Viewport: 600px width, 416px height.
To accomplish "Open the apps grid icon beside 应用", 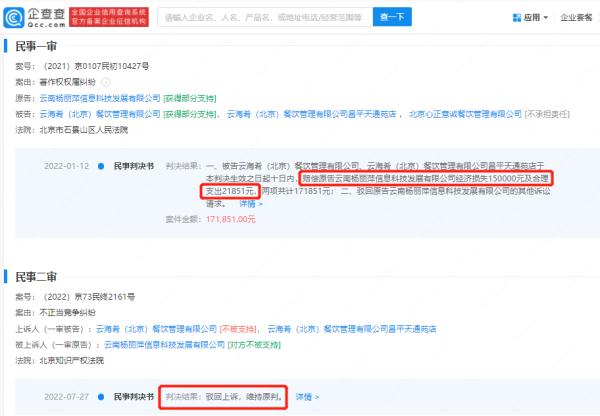I will click(x=517, y=18).
